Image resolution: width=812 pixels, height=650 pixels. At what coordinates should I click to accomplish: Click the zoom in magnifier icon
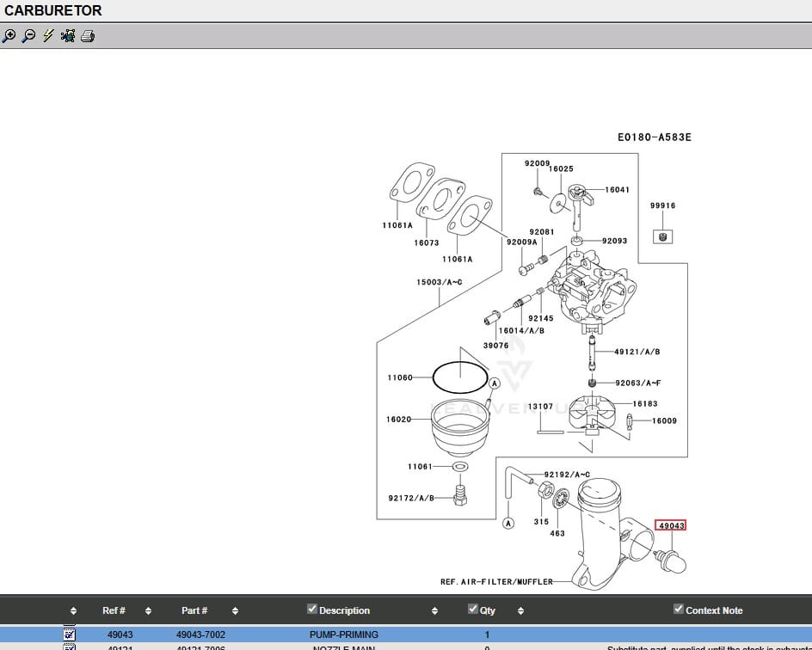(9, 36)
